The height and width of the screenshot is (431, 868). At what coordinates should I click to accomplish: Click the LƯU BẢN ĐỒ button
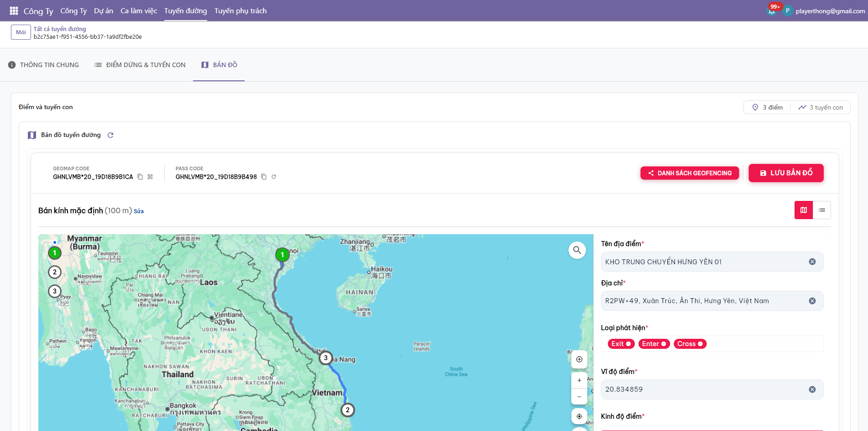[x=786, y=173]
